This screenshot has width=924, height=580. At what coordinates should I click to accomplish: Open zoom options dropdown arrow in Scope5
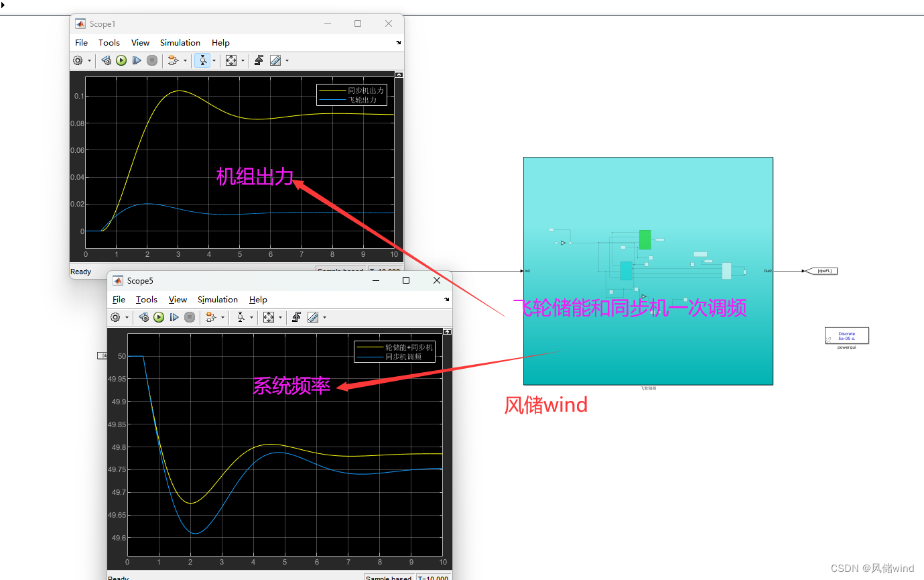(x=252, y=318)
